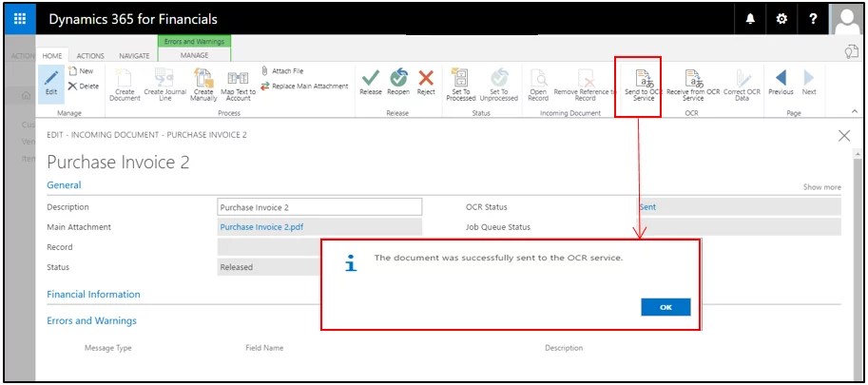Click the Edit pencil button
Screen dimensions: 868x385
51,85
